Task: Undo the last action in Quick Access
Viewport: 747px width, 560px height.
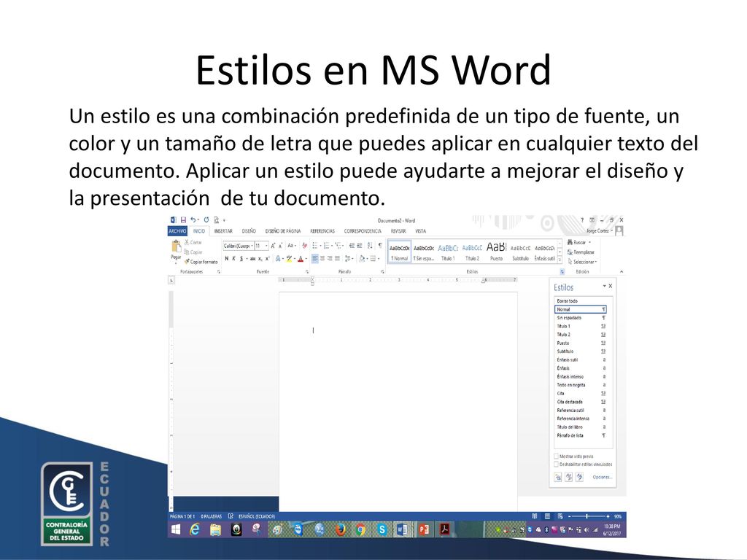Action: tap(193, 220)
